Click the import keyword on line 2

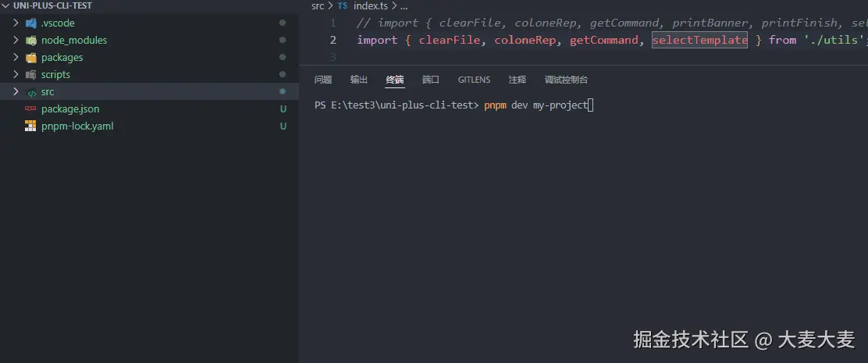(377, 40)
